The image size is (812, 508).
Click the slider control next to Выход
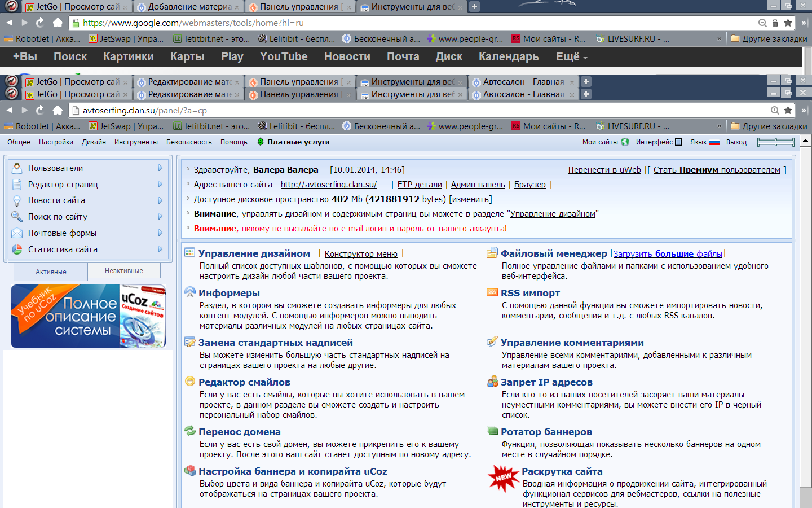[775, 142]
